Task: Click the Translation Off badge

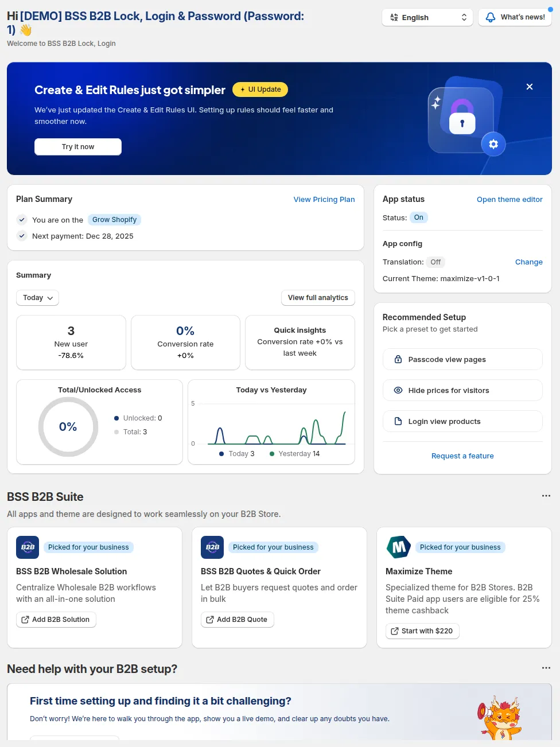Action: [x=435, y=262]
